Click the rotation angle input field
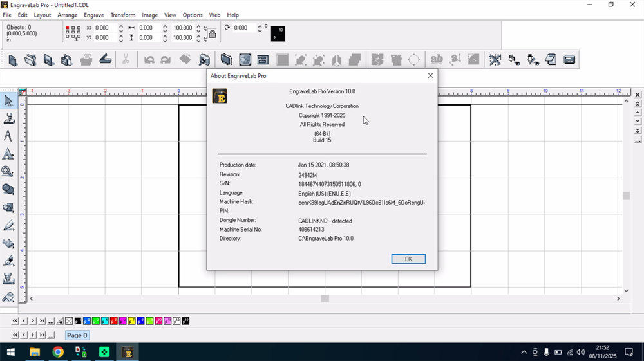 tap(244, 28)
